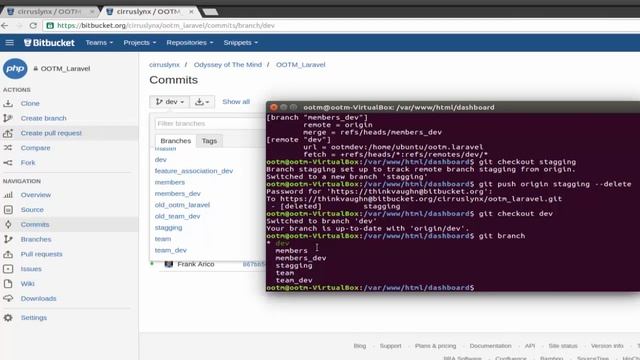Click the browser address bar URL
This screenshot has width=640, height=360.
[166, 25]
